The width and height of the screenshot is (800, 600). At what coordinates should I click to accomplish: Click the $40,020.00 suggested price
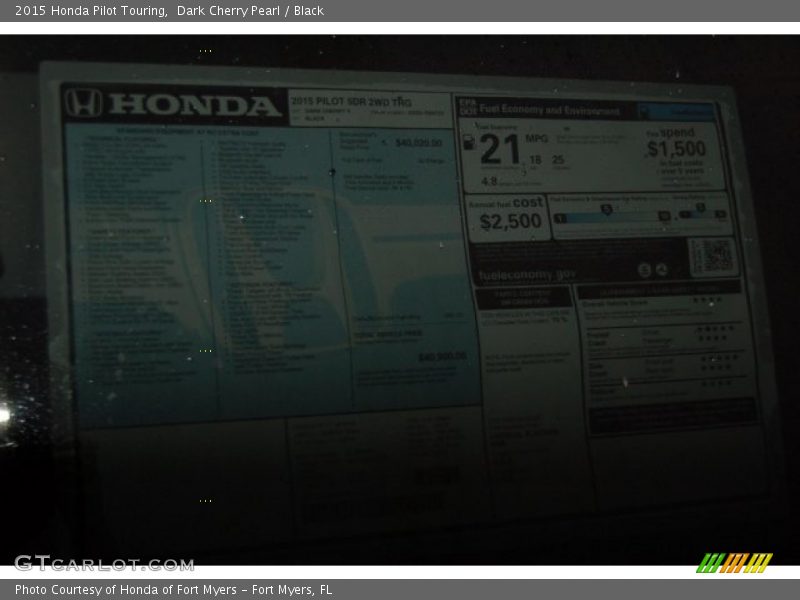pyautogui.click(x=418, y=143)
